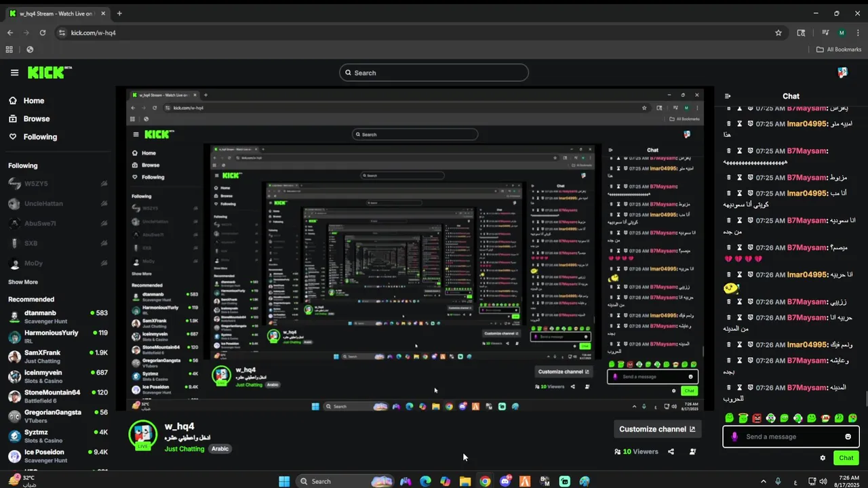
Task: Open a new Chrome tab
Action: coord(119,14)
